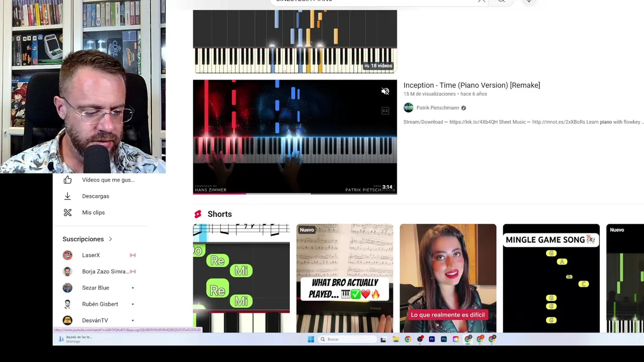Expand the Suscripciones section chevron
The height and width of the screenshot is (362, 644).
[110, 239]
